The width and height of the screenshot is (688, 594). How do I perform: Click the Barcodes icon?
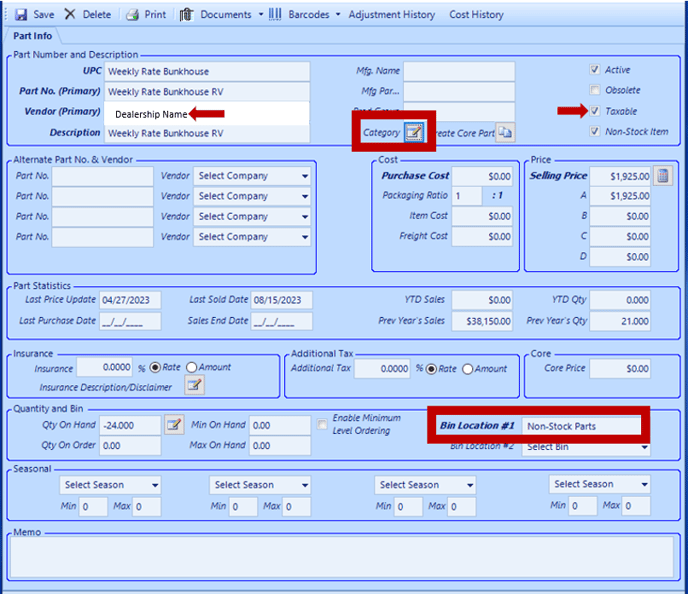pyautogui.click(x=275, y=14)
